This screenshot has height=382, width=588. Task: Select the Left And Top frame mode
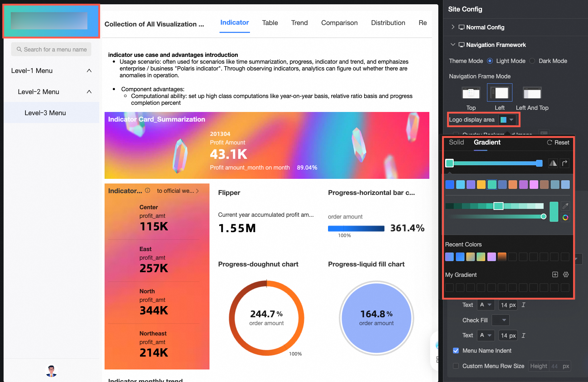point(532,93)
